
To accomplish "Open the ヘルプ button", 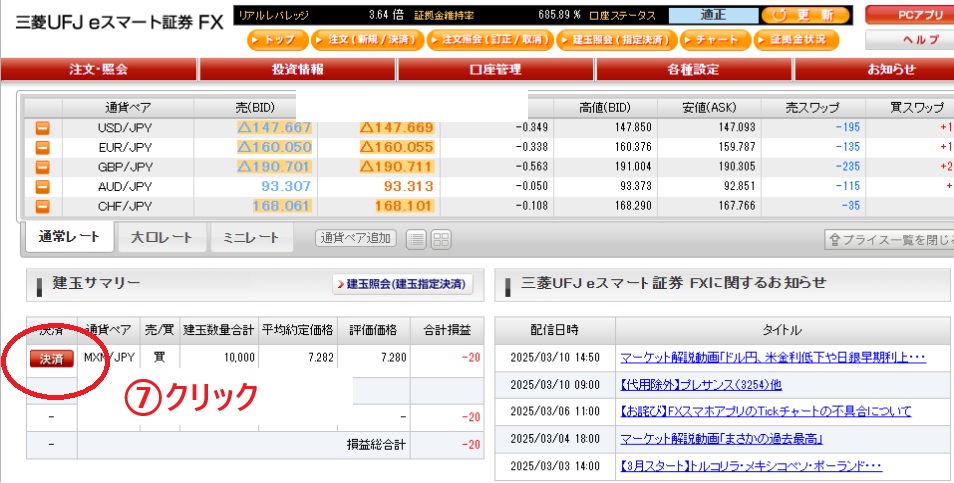I will tap(910, 40).
